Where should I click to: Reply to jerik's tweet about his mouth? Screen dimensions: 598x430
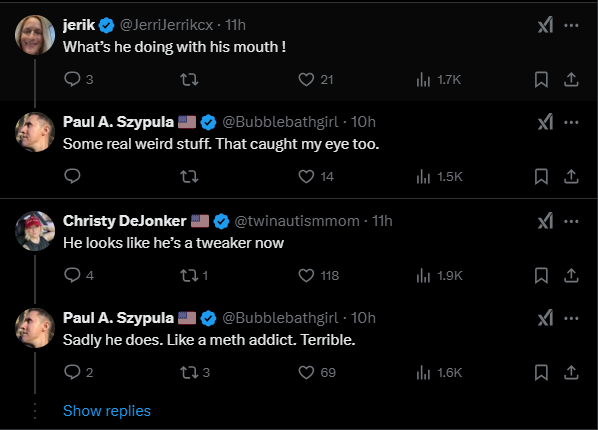click(78, 79)
